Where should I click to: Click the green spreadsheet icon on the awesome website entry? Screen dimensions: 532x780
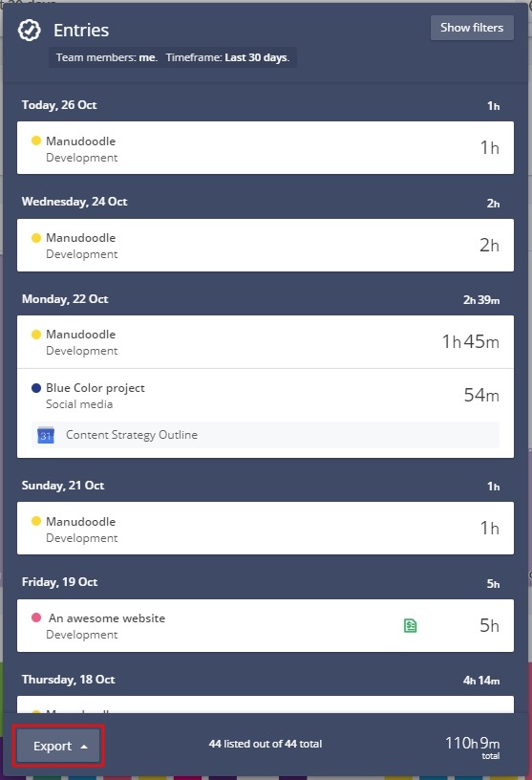click(x=410, y=625)
